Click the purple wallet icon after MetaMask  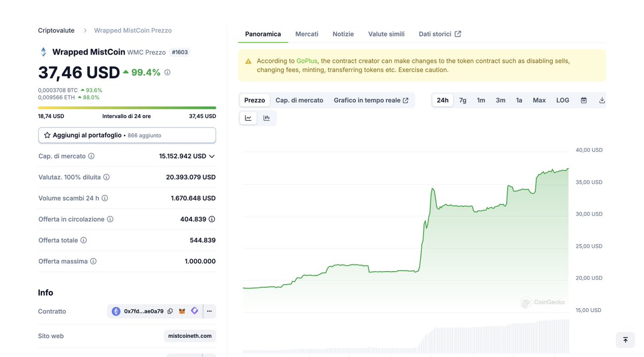[195, 311]
